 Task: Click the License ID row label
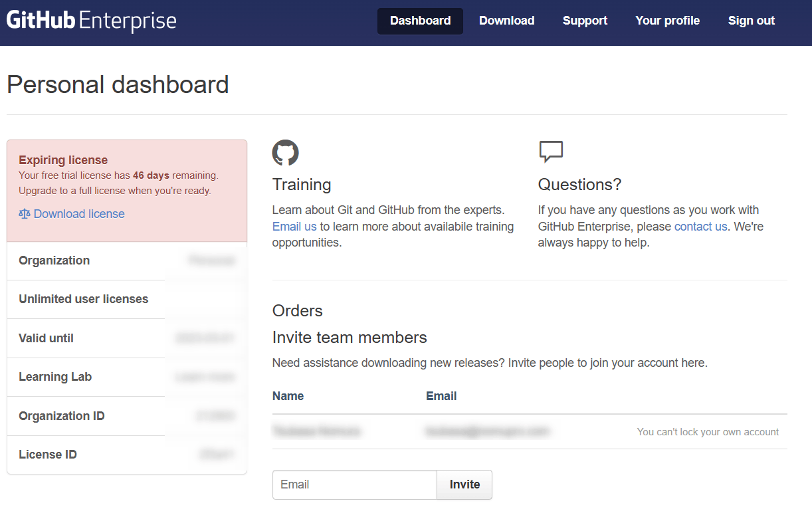pos(48,455)
